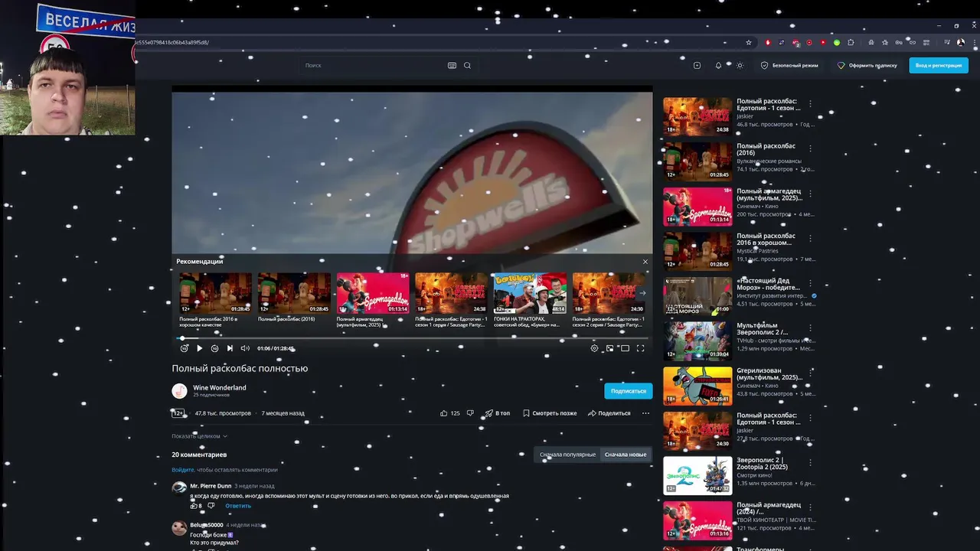
Task: Open the on-screen keyboard icon in search
Action: click(x=452, y=65)
